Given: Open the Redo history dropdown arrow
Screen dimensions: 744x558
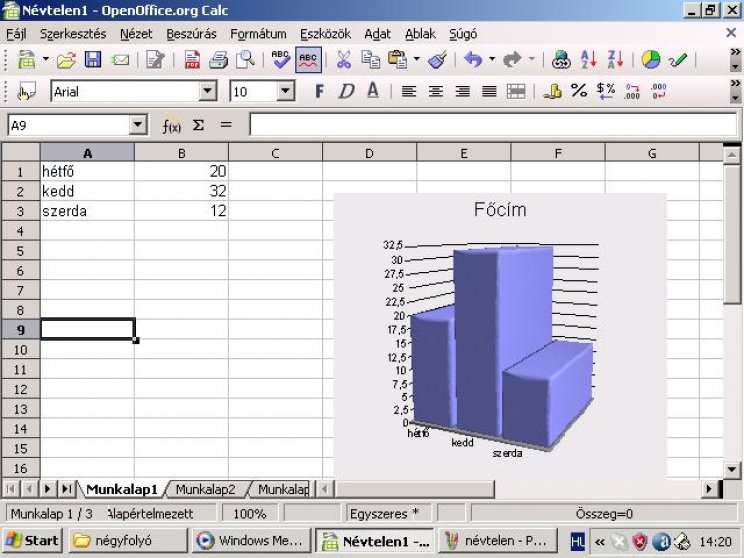Looking at the screenshot, I should [x=531, y=60].
